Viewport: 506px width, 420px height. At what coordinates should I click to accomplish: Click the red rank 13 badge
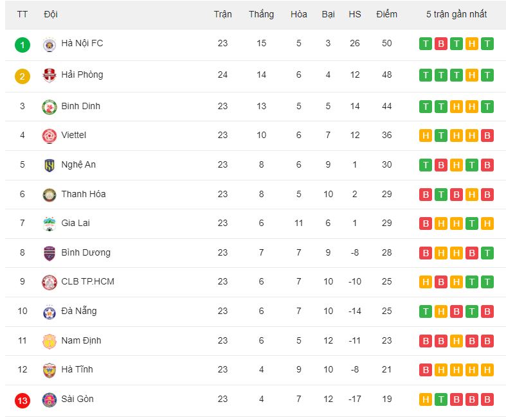23,401
